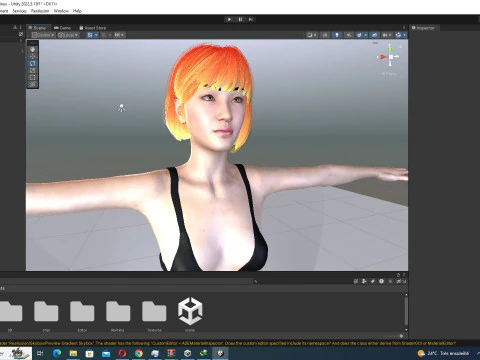Click the Project panel vertical scrollbar
Image resolution: width=480 pixels, height=360 pixels.
coord(406,312)
